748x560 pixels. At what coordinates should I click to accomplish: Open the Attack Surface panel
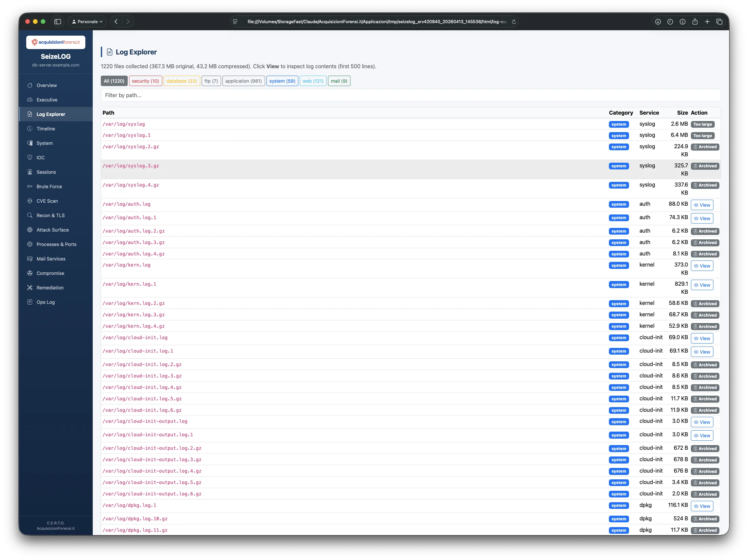click(x=52, y=230)
